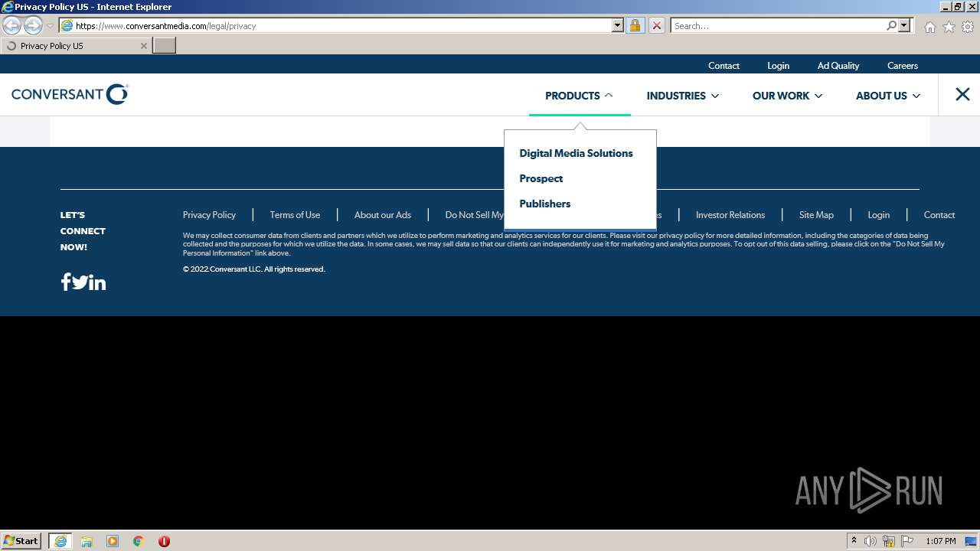The height and width of the screenshot is (551, 980).
Task: Go forward with the browser Forward arrow
Action: 33,26
